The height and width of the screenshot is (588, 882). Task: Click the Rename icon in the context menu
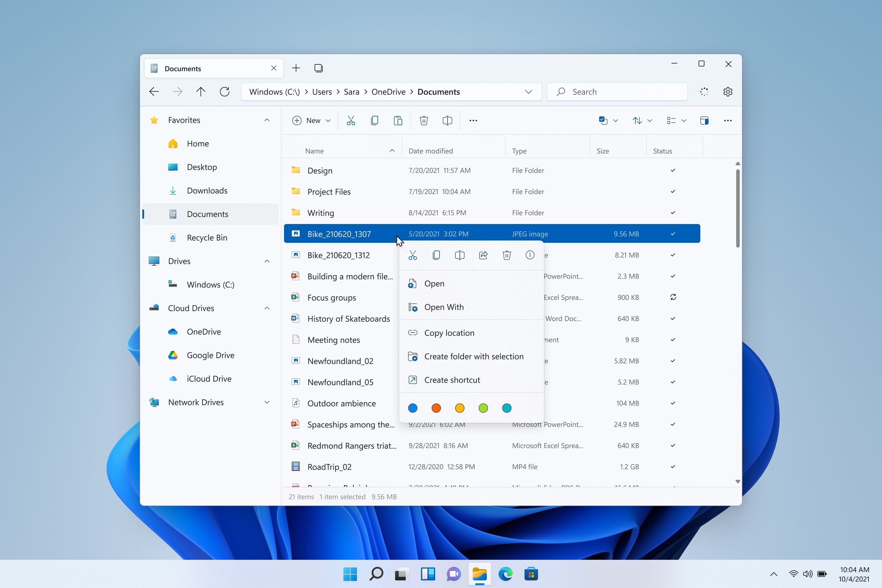pos(460,255)
